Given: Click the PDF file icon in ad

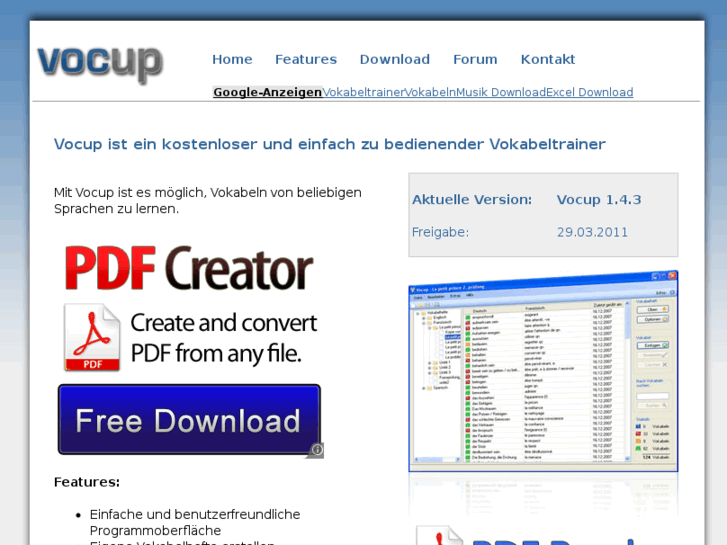Looking at the screenshot, I should coord(92,337).
